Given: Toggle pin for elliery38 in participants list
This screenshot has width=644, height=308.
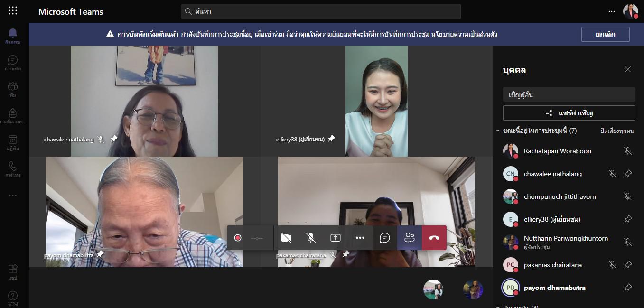Looking at the screenshot, I should pos(628,219).
